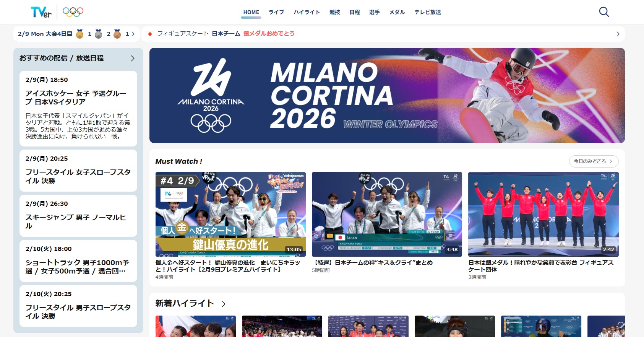Open the search magnifier icon
The height and width of the screenshot is (337, 644).
click(604, 12)
